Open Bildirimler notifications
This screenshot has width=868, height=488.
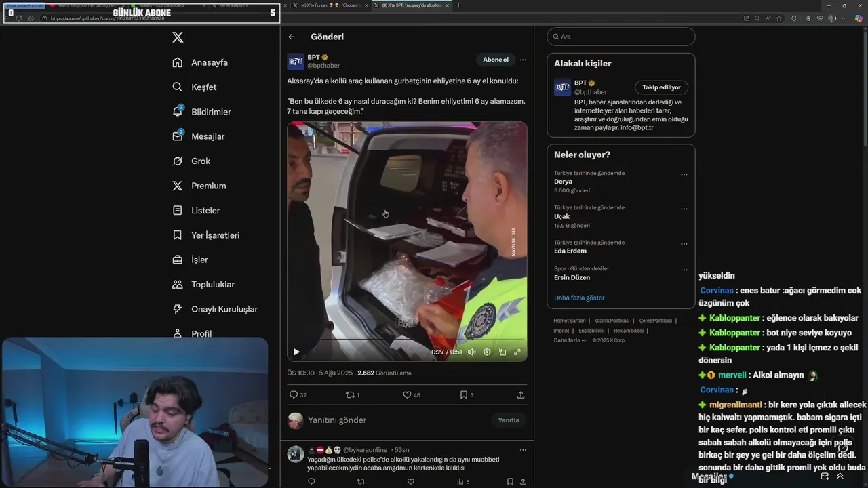coord(201,112)
